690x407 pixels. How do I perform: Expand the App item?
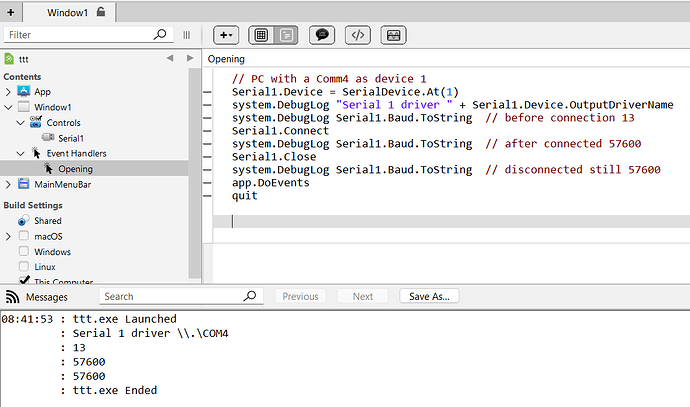click(8, 92)
